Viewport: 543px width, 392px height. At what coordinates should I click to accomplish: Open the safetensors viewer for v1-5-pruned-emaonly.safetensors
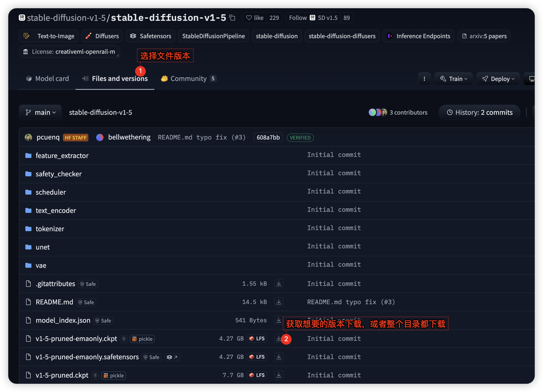tap(172, 357)
